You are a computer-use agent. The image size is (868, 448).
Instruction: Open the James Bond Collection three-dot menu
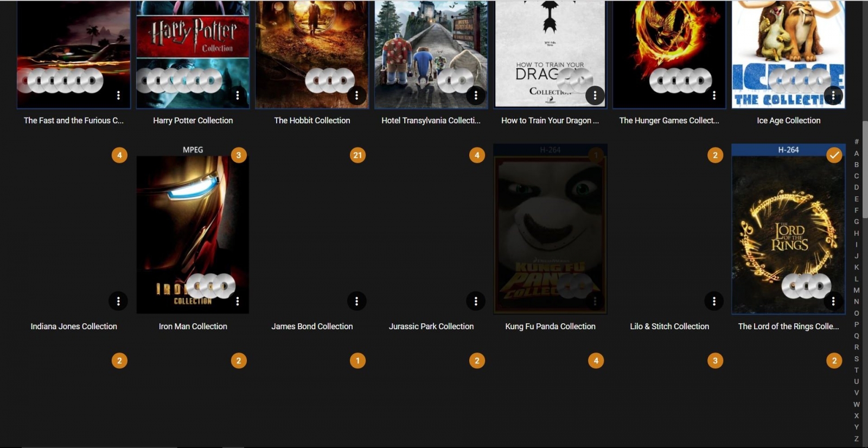click(x=356, y=301)
